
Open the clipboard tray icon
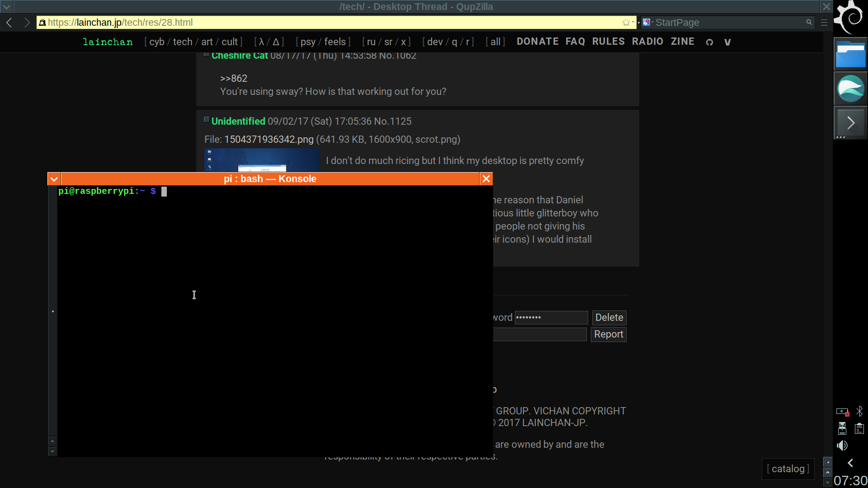click(x=859, y=428)
